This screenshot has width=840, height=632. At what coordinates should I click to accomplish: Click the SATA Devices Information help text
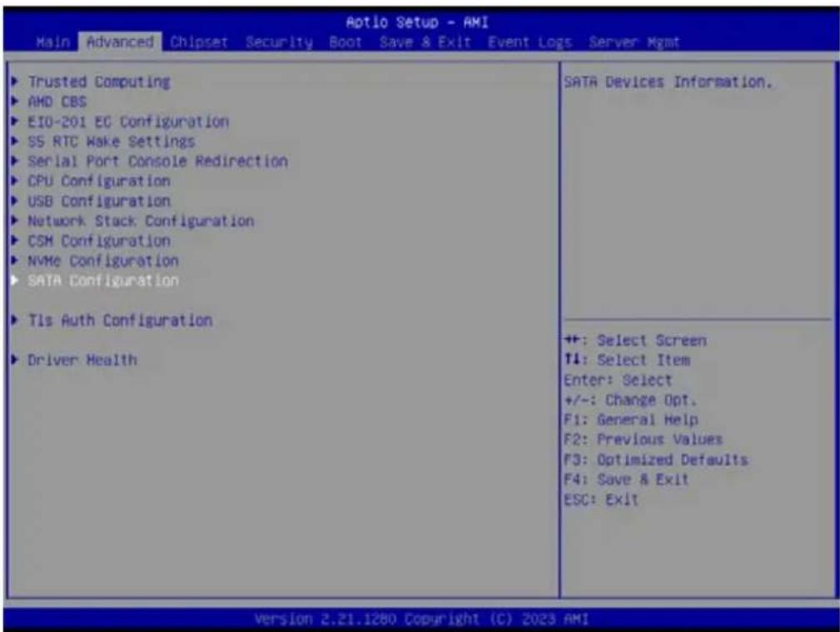tap(668, 82)
